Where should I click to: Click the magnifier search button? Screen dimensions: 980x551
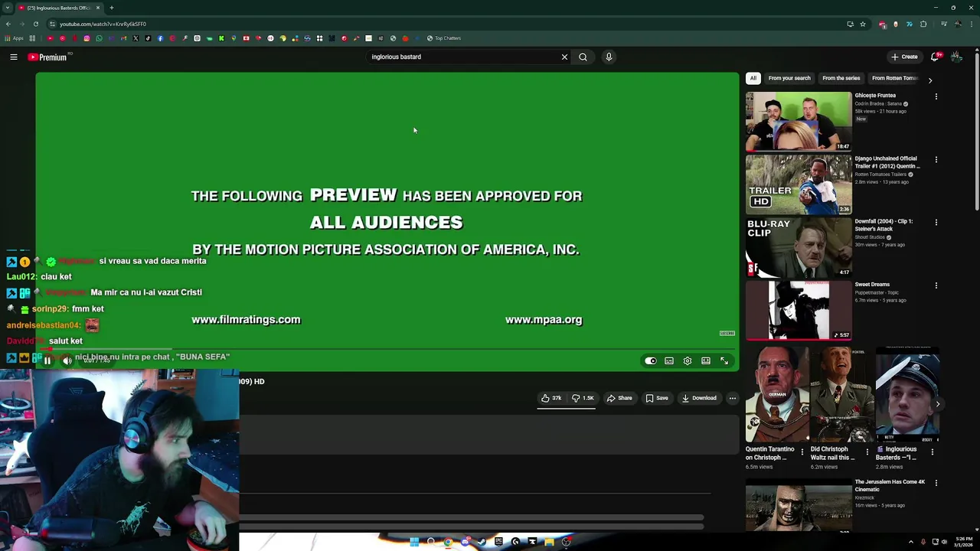click(x=583, y=57)
